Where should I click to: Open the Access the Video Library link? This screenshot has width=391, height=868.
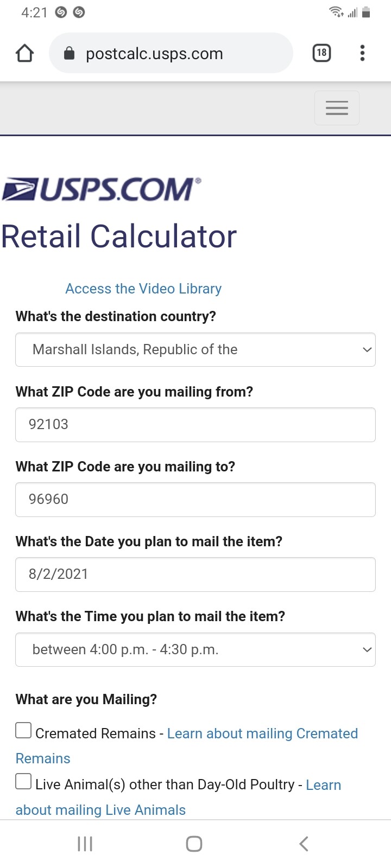point(143,289)
